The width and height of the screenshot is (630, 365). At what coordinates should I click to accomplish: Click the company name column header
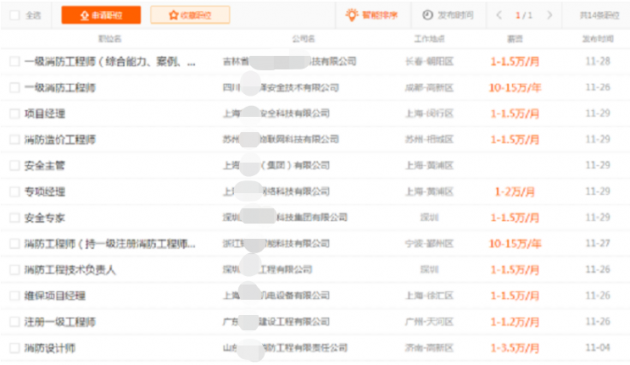303,39
